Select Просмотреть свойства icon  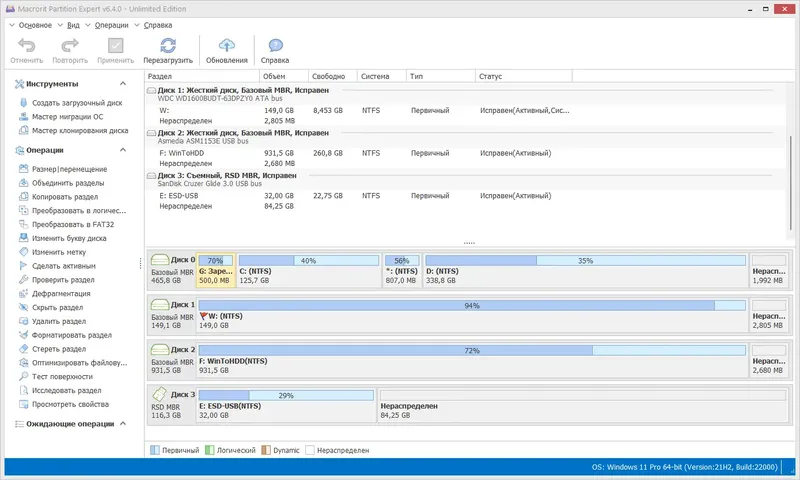pos(23,404)
